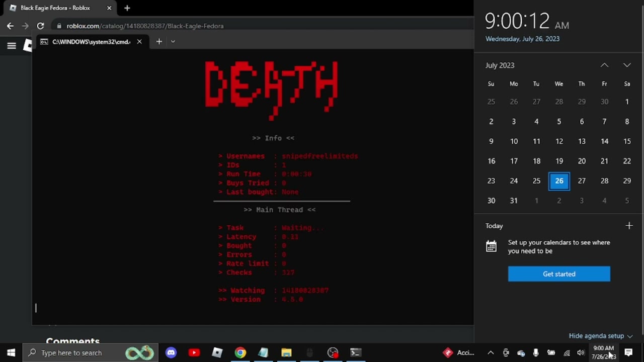644x362 pixels.
Task: Close the Black Eagle Fedora Chrome tab
Action: click(109, 8)
